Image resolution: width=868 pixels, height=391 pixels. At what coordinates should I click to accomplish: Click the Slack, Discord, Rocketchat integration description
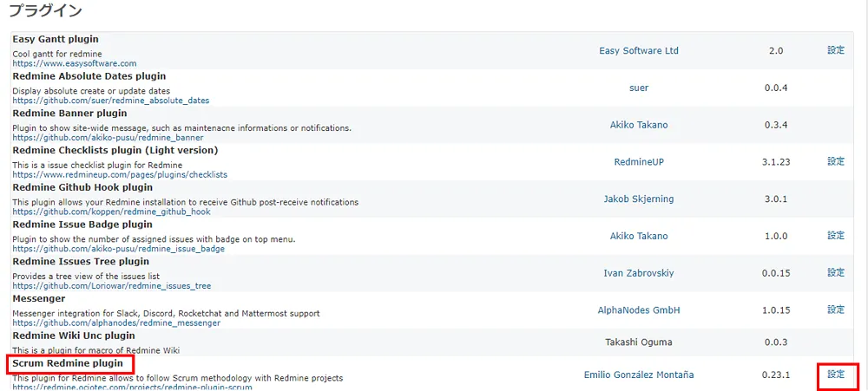[x=166, y=314]
